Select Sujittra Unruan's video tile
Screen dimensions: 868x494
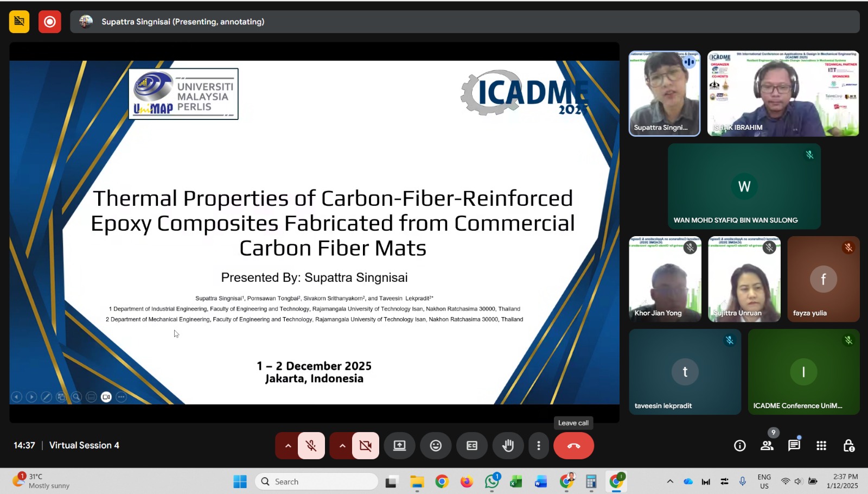pyautogui.click(x=744, y=279)
